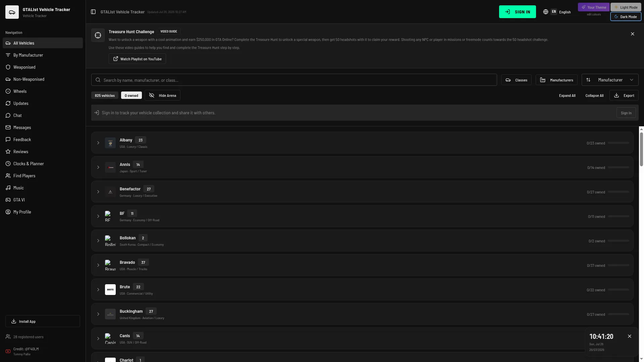The width and height of the screenshot is (644, 362).
Task: Toggle the Manufacturers filter
Action: point(556,80)
